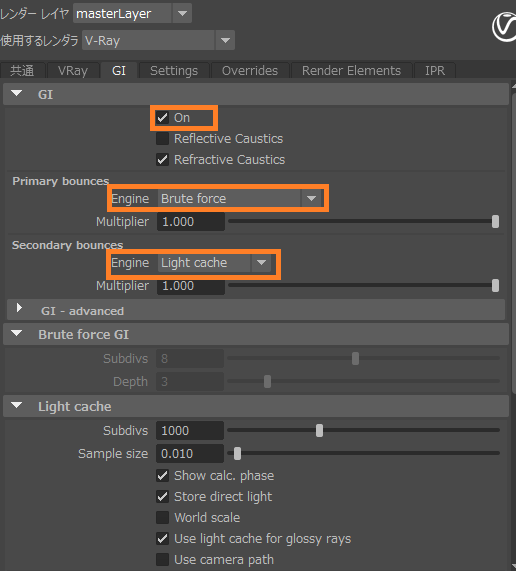Enable Use camera path checkbox
The height and width of the screenshot is (571, 516).
point(162,560)
